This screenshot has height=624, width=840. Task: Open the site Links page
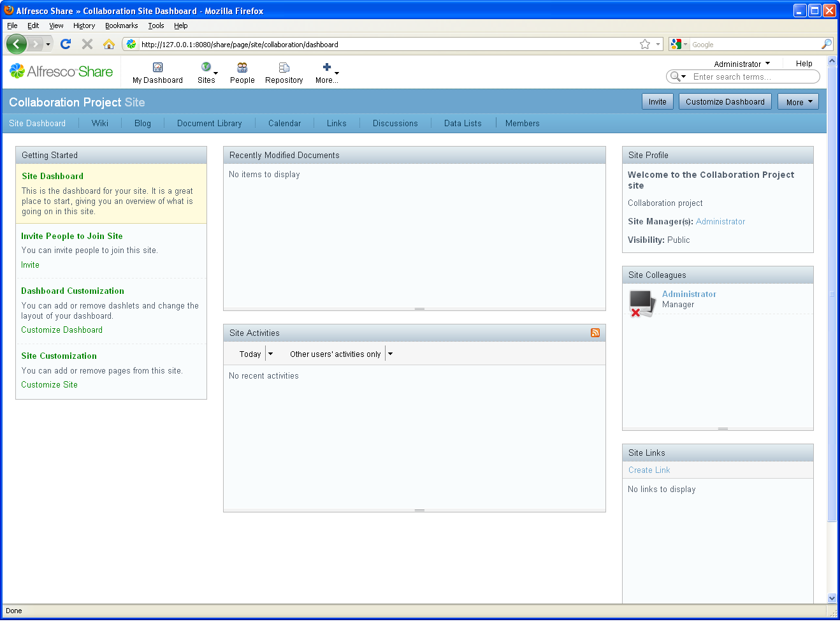(x=337, y=123)
